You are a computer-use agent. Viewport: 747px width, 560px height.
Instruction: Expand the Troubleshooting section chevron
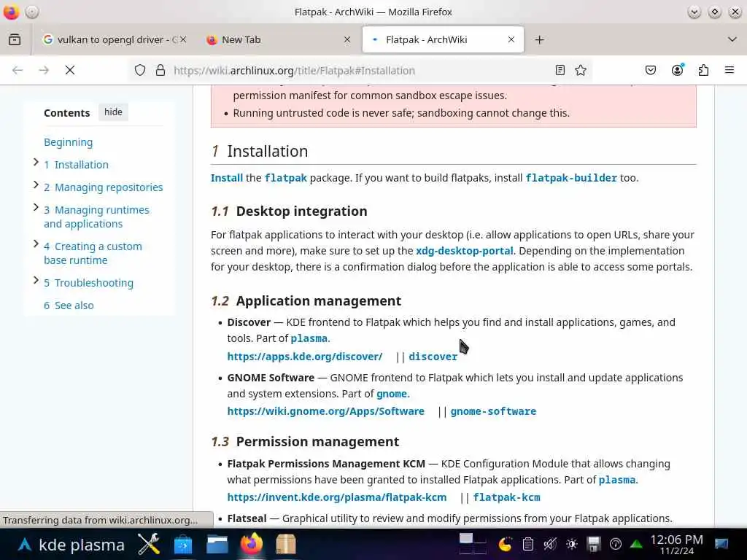click(36, 280)
